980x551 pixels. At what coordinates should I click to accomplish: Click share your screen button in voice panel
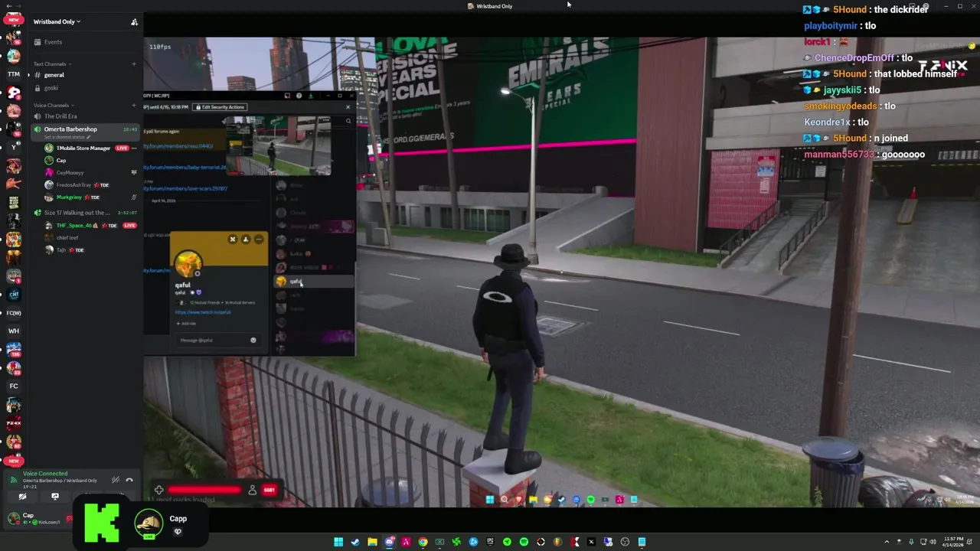55,497
